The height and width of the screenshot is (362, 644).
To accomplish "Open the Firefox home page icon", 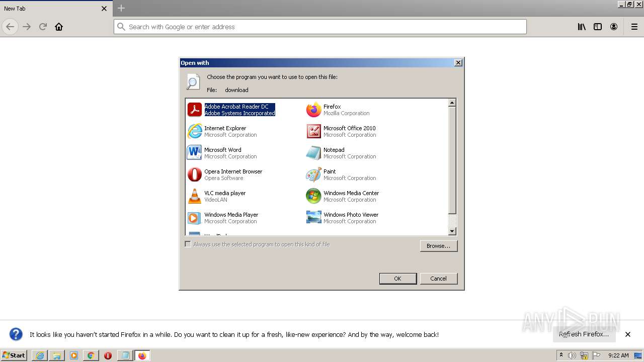I will pyautogui.click(x=59, y=27).
